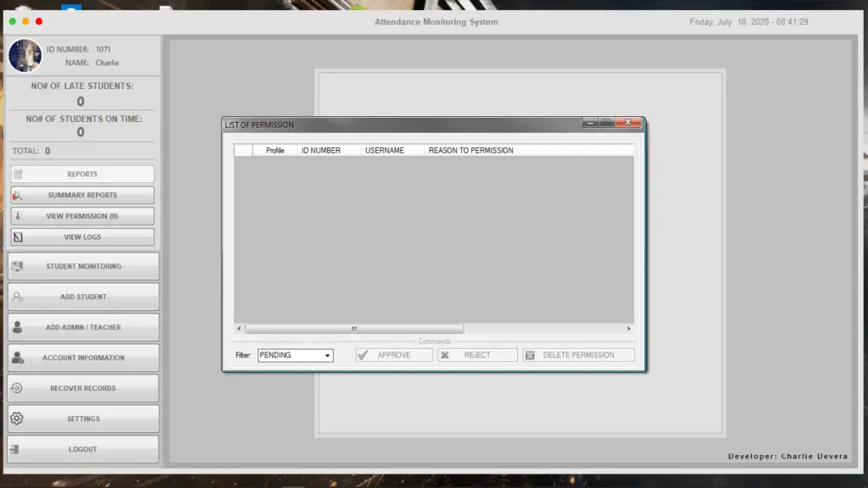Click the Settings gear icon

(17, 419)
